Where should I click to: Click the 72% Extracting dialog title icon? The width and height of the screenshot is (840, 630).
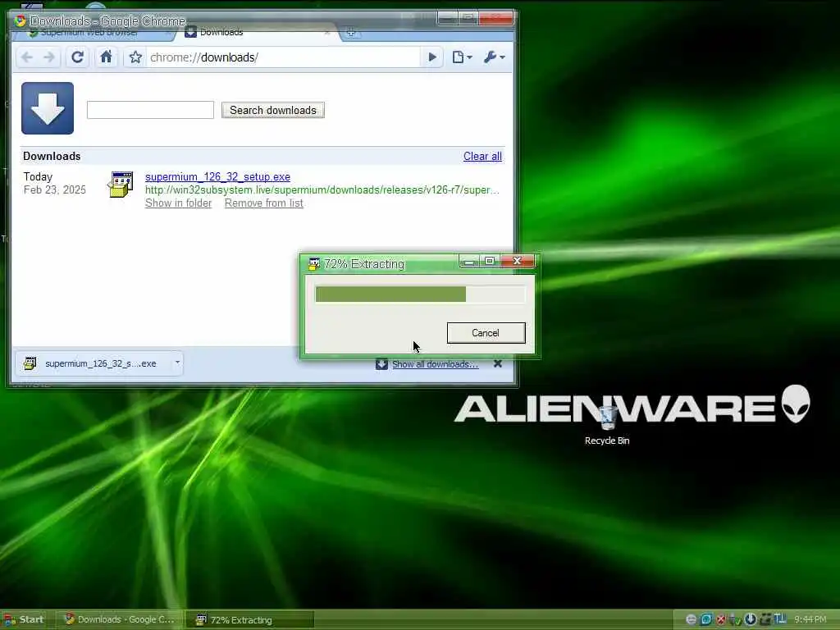point(314,263)
